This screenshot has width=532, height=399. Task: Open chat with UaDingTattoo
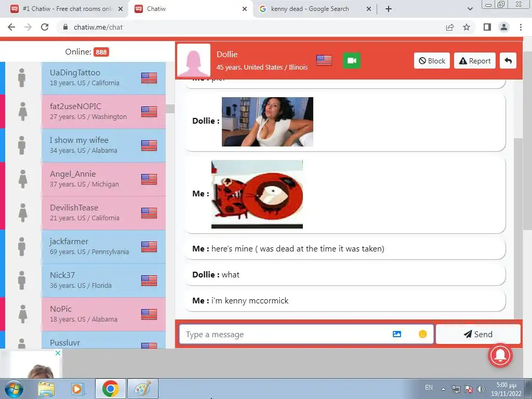click(x=103, y=78)
